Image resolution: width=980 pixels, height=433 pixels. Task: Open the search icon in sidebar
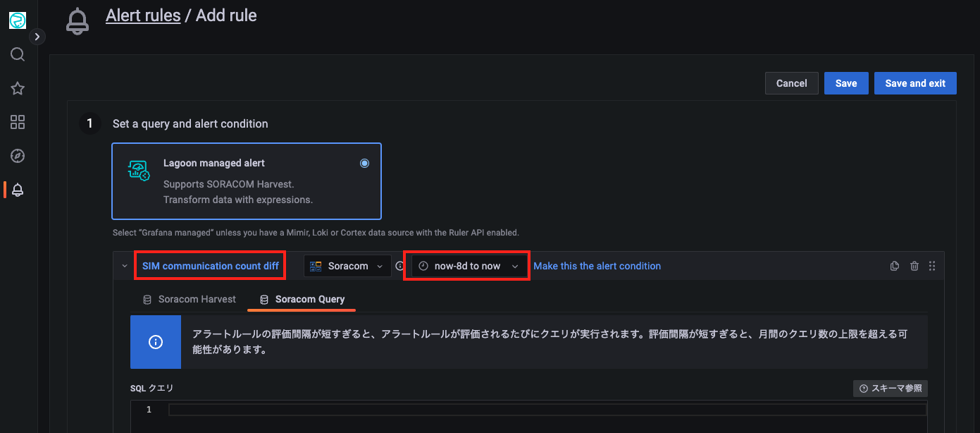18,54
